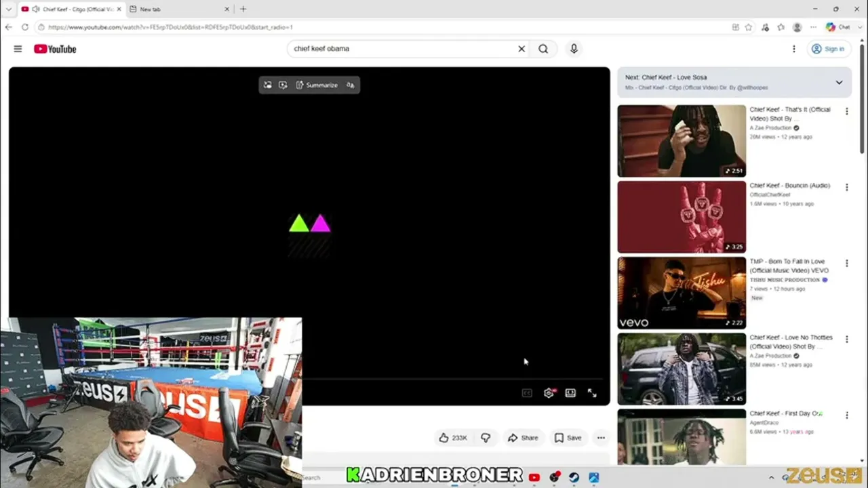Like the video with 233K likes
Screen dimensions: 868x488
pos(453,438)
